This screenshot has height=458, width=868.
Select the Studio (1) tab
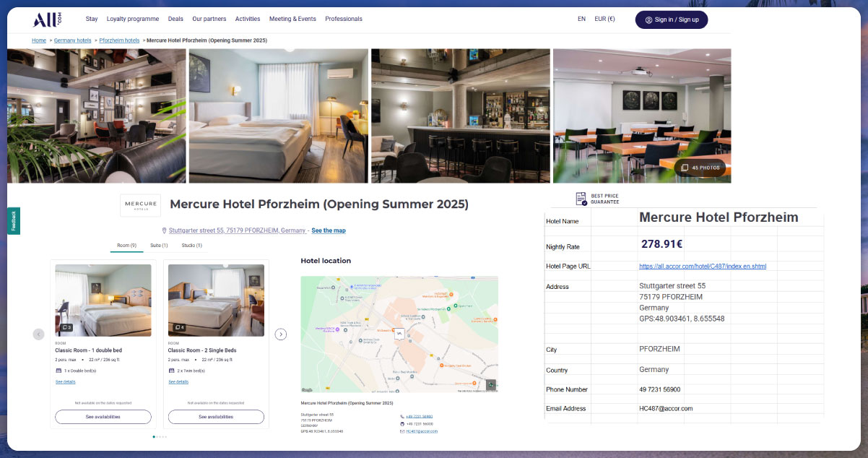tap(191, 246)
